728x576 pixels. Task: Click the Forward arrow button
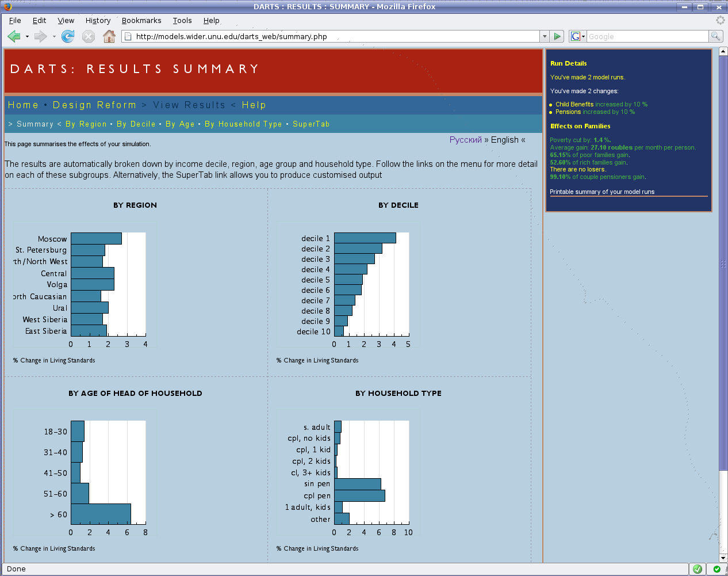[40, 37]
